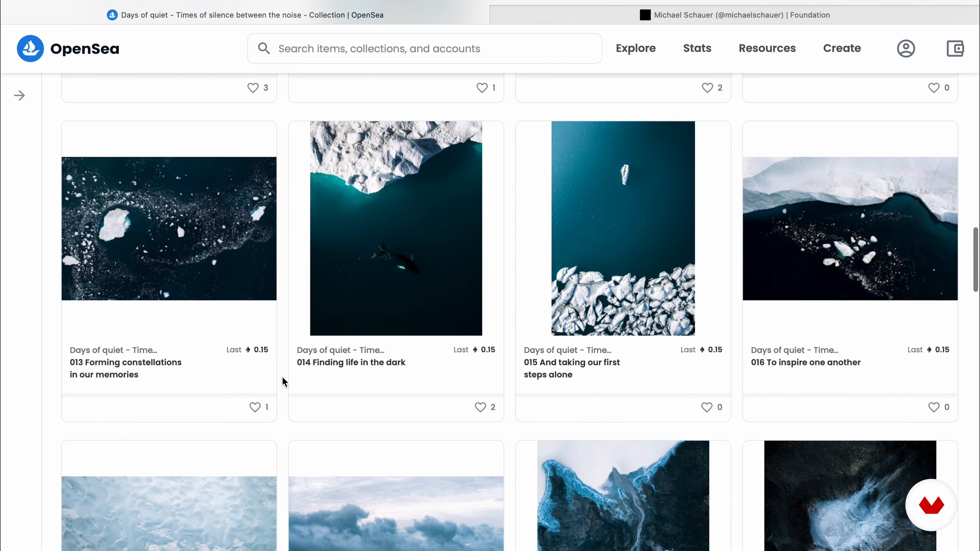Image resolution: width=980 pixels, height=551 pixels.
Task: Click the red floating widget button
Action: pyautogui.click(x=931, y=505)
